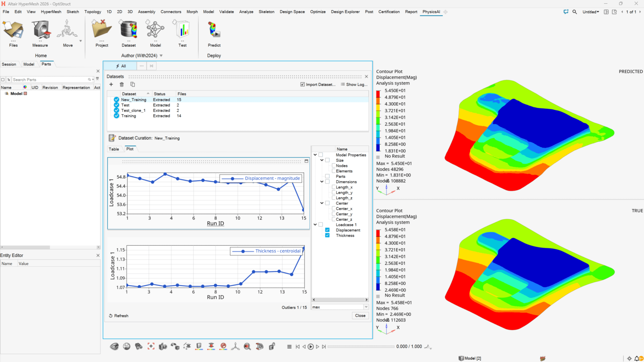Check the Nodes checkbox
Image resolution: width=644 pixels, height=362 pixels.
click(x=333, y=166)
